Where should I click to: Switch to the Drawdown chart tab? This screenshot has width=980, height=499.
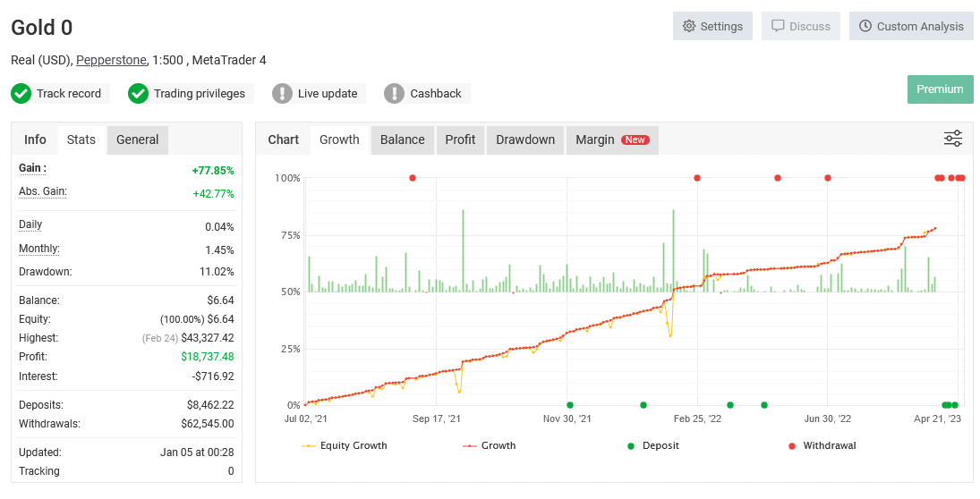pos(525,140)
